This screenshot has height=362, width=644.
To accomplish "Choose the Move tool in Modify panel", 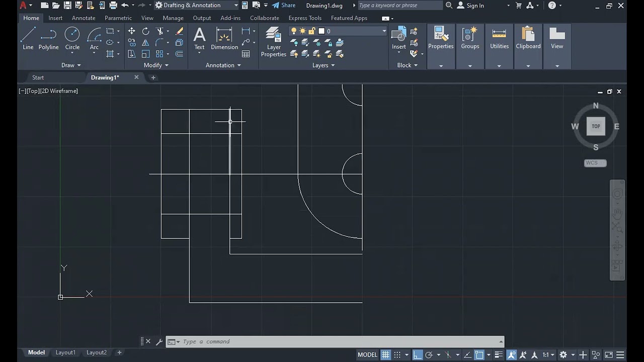I will tap(131, 31).
